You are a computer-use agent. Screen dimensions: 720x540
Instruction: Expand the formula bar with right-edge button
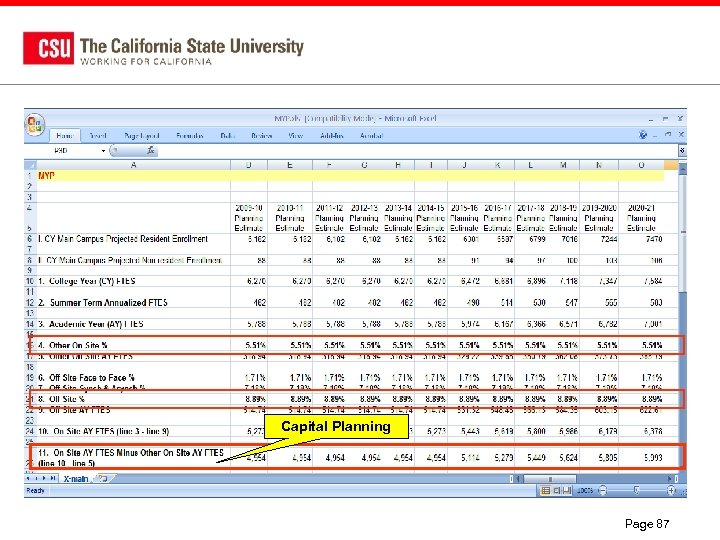(x=682, y=150)
